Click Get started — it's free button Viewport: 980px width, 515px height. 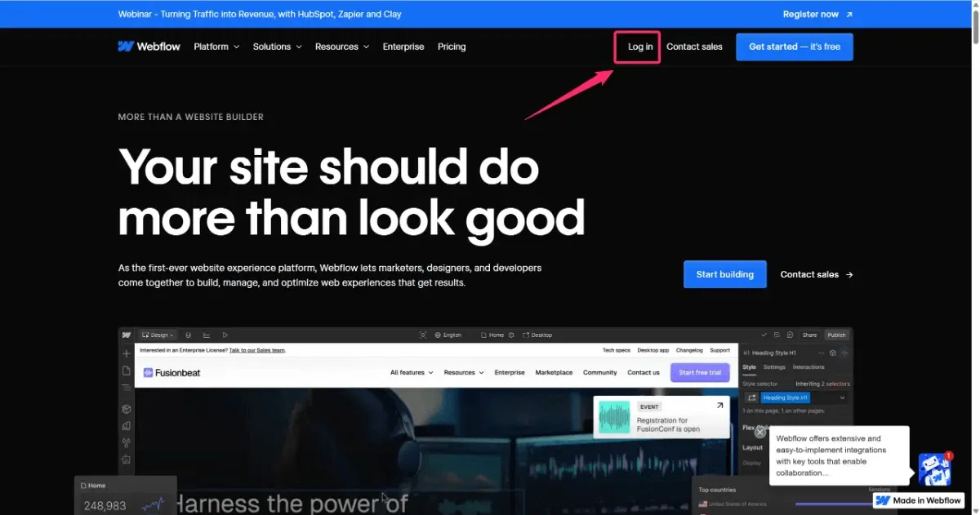tap(795, 47)
